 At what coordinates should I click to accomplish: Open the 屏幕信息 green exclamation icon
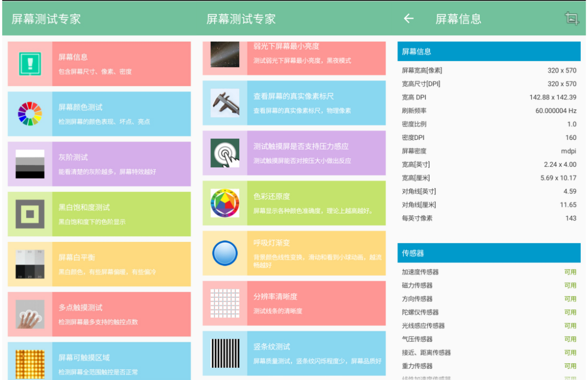30,64
